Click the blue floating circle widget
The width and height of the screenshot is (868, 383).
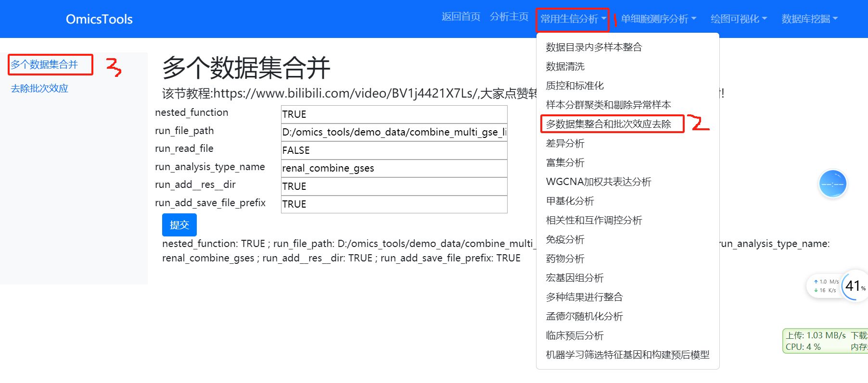click(832, 184)
